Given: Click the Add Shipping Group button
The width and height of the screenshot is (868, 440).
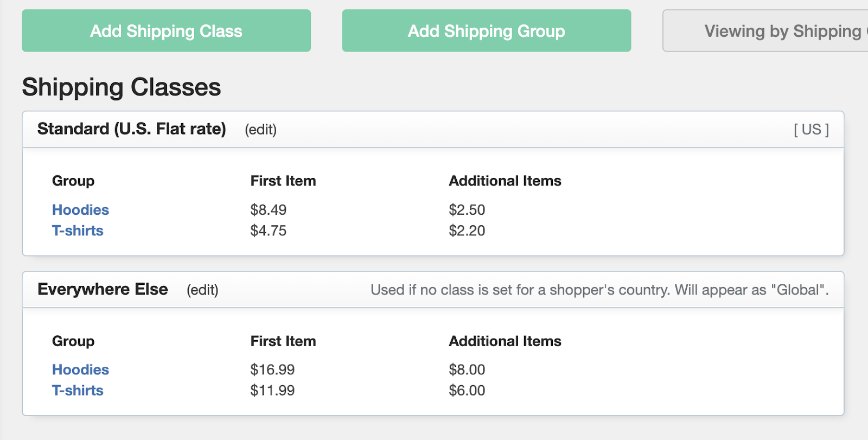Looking at the screenshot, I should (x=486, y=31).
